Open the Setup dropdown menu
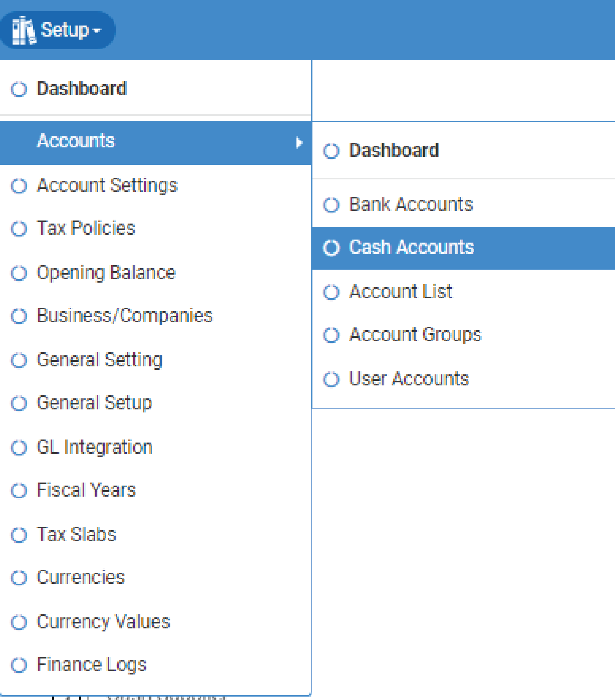This screenshot has height=700, width=615. pos(57,30)
